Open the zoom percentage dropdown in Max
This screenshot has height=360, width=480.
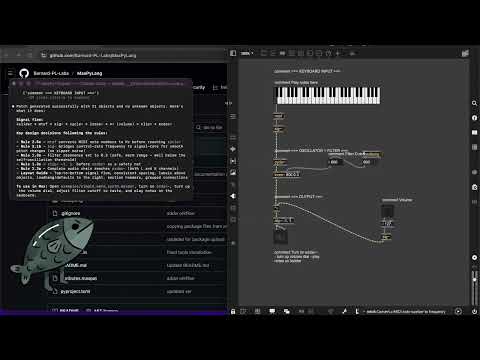(x=247, y=53)
